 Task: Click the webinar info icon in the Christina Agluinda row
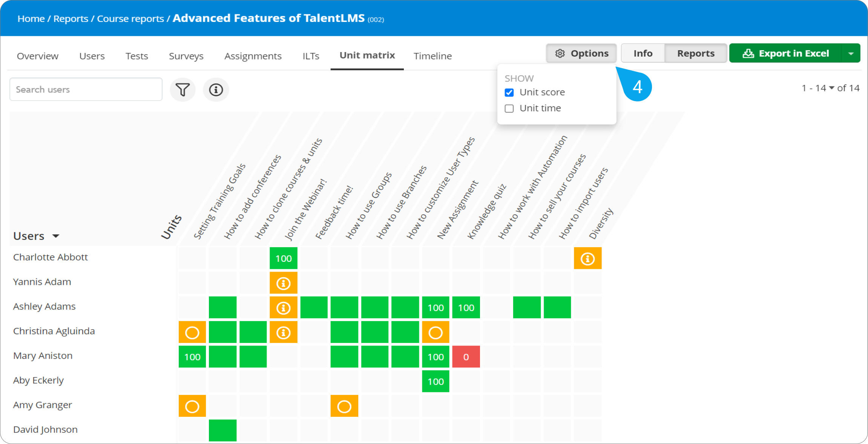284,332
